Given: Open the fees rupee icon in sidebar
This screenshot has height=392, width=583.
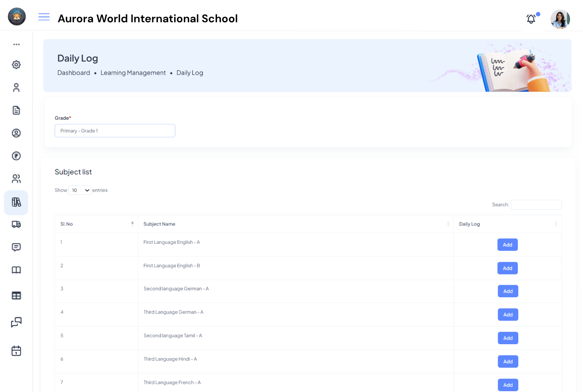Looking at the screenshot, I should [16, 156].
